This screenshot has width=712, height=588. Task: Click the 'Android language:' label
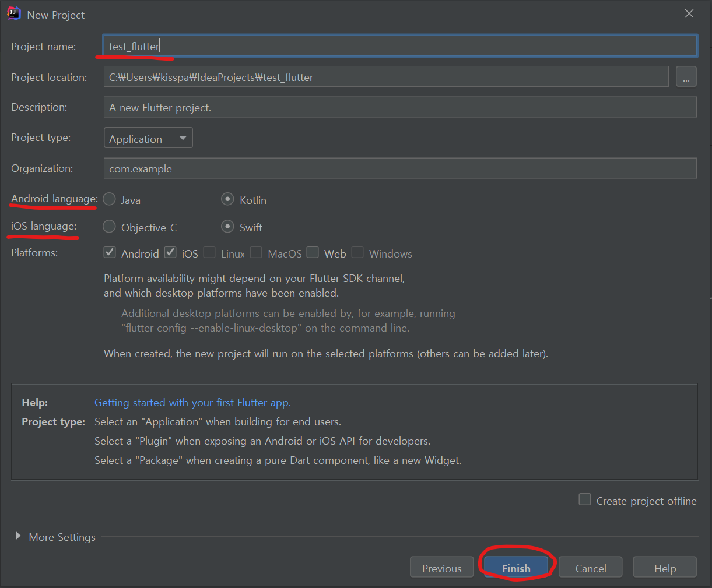pyautogui.click(x=54, y=199)
